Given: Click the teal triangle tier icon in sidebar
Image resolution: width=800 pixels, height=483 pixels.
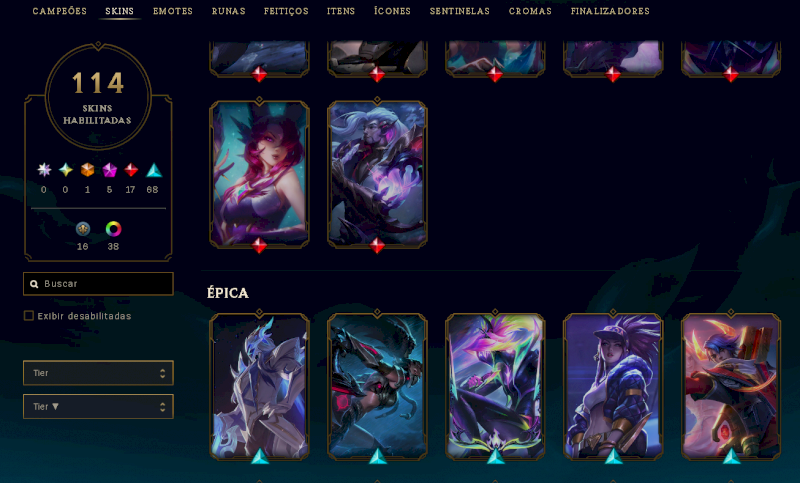Looking at the screenshot, I should click(154, 170).
